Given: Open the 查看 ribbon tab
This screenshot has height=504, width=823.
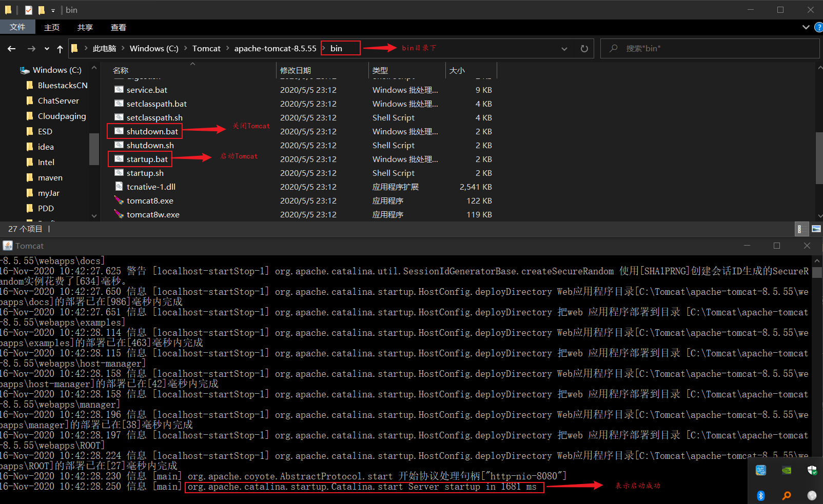Looking at the screenshot, I should click(x=119, y=27).
